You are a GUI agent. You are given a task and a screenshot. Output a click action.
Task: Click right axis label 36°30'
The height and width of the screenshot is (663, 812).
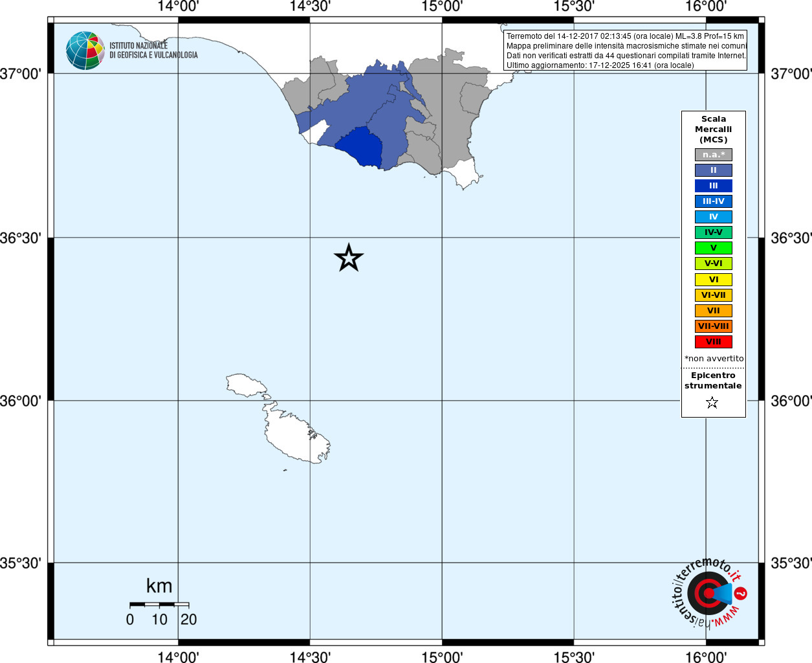[x=791, y=238]
